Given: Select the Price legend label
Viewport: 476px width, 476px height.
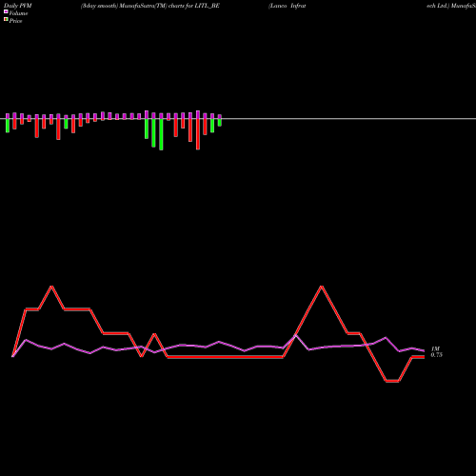Looking at the screenshot, I should [x=15, y=21].
